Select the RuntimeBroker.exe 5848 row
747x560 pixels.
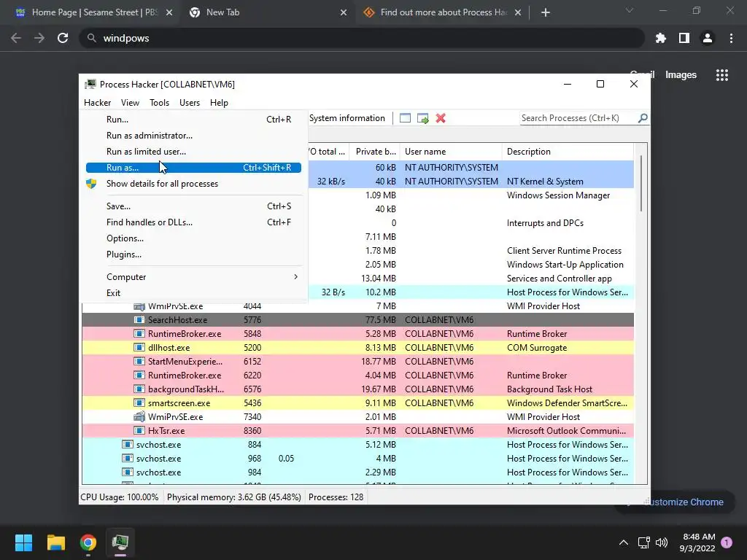tap(357, 334)
